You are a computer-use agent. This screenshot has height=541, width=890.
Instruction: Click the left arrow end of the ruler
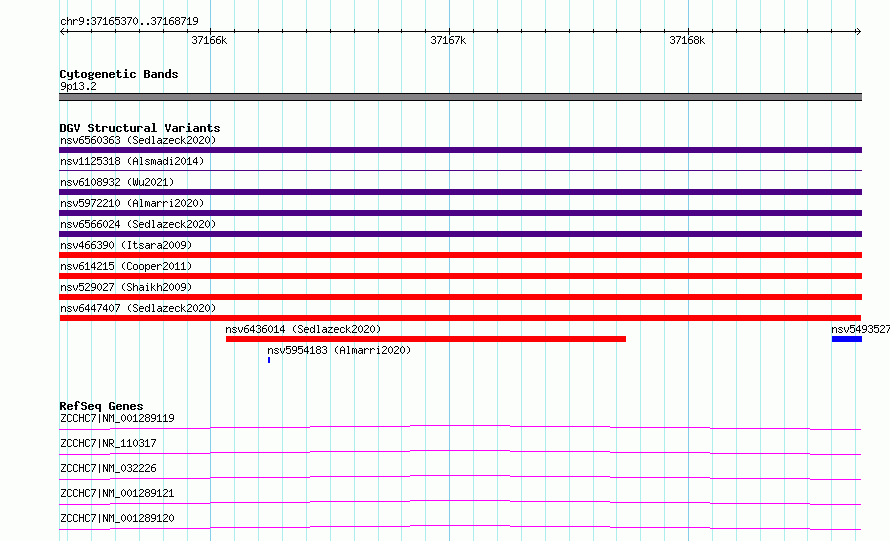click(62, 32)
